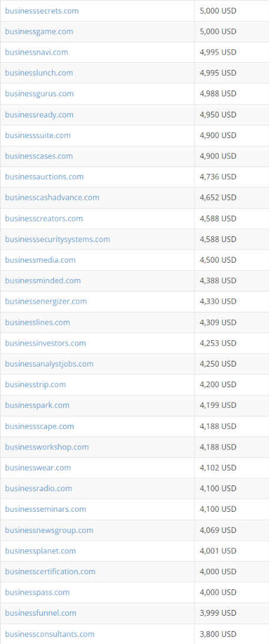This screenshot has width=269, height=644.
Task: Open businessauctions.com listing
Action: click(x=44, y=177)
